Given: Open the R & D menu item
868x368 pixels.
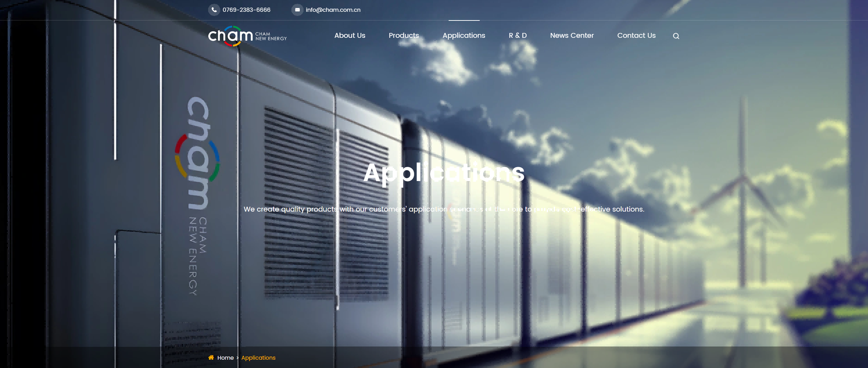Looking at the screenshot, I should (517, 35).
